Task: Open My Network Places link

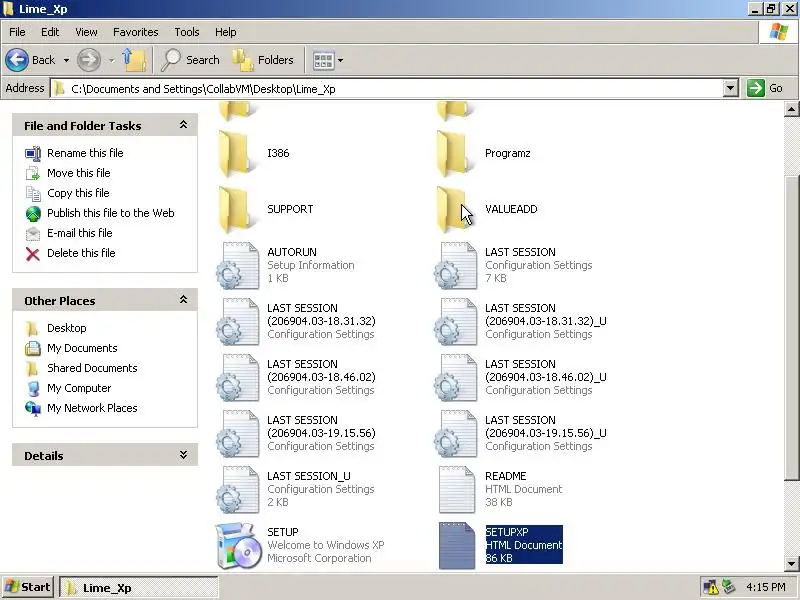Action: tap(81, 408)
